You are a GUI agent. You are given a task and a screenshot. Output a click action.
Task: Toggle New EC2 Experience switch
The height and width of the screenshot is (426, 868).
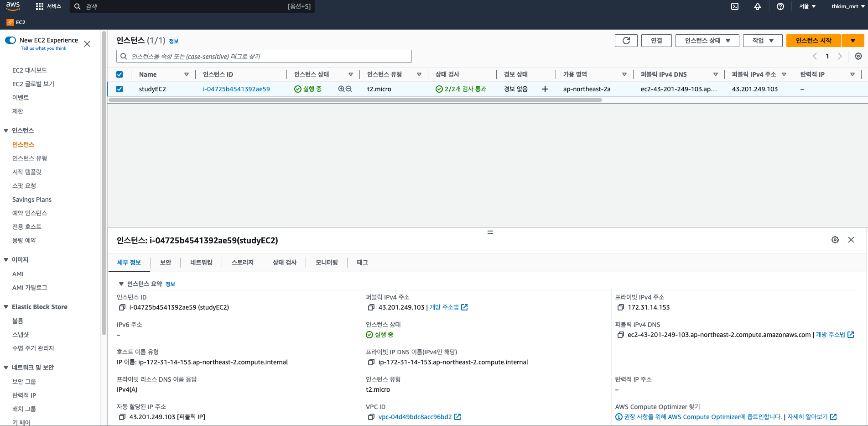(10, 40)
